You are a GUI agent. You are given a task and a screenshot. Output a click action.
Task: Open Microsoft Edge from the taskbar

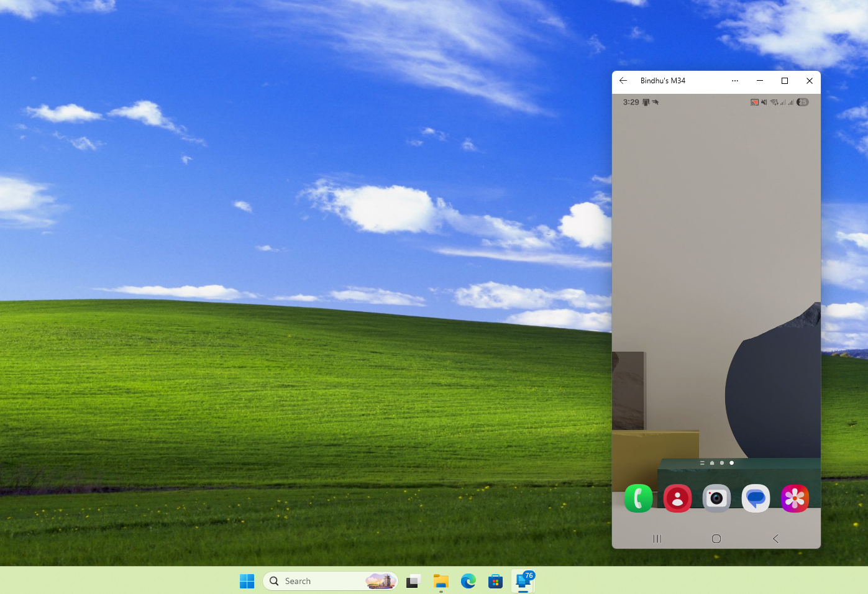pos(468,581)
